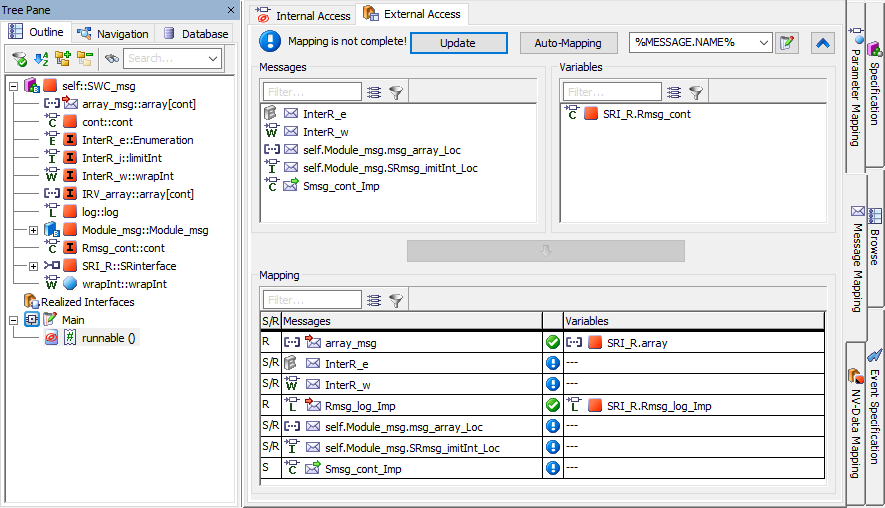The height and width of the screenshot is (508, 885).
Task: Click the expand all tree icon
Action: (x=63, y=58)
